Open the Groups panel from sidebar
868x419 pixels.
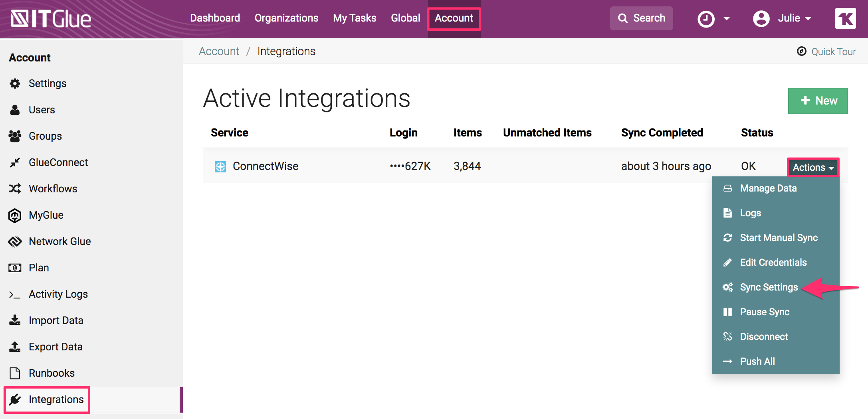click(x=15, y=136)
